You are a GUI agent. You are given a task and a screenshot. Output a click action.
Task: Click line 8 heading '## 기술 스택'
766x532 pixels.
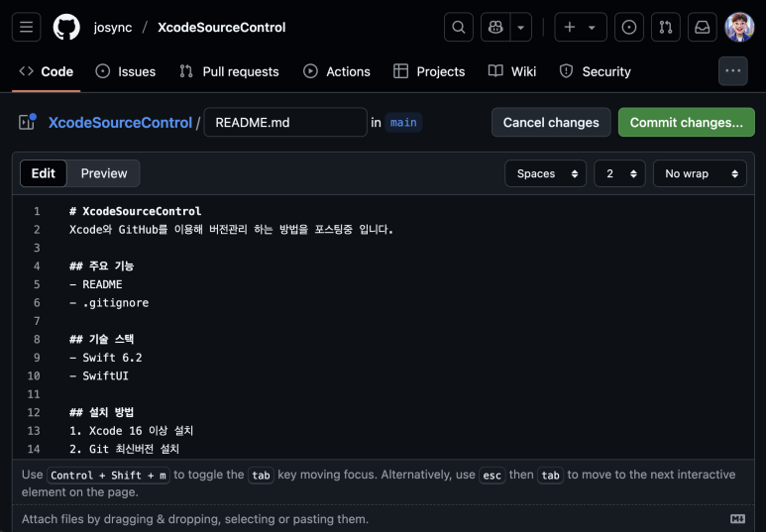pyautogui.click(x=102, y=340)
